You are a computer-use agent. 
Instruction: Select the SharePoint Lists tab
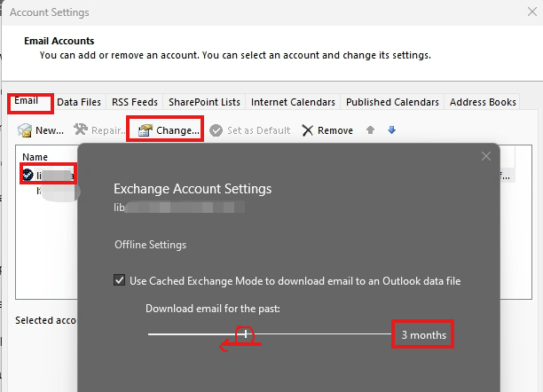(x=204, y=102)
